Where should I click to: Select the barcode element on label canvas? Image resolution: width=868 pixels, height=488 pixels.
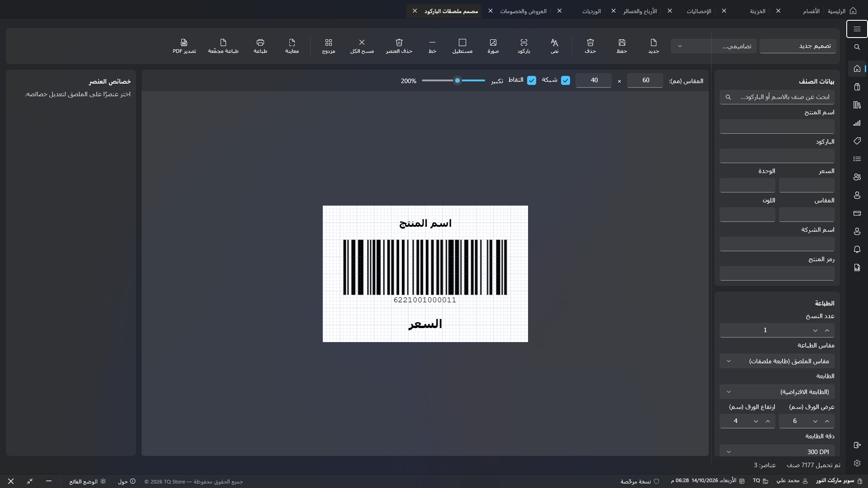(x=425, y=272)
